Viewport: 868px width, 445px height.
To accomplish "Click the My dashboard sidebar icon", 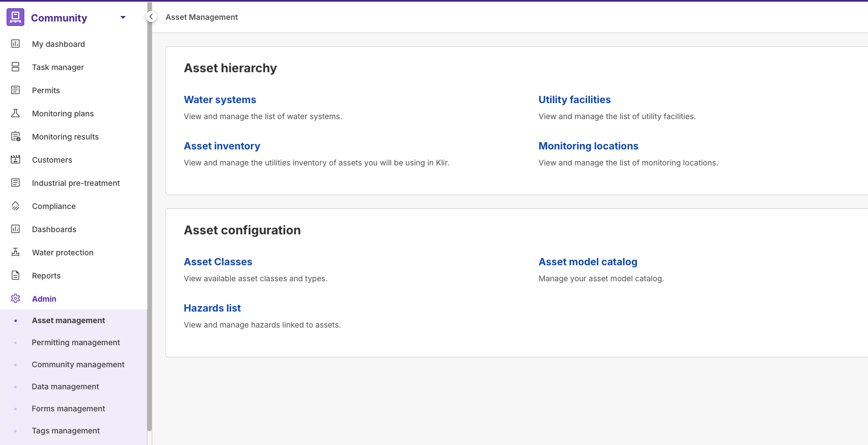I will click(x=15, y=44).
